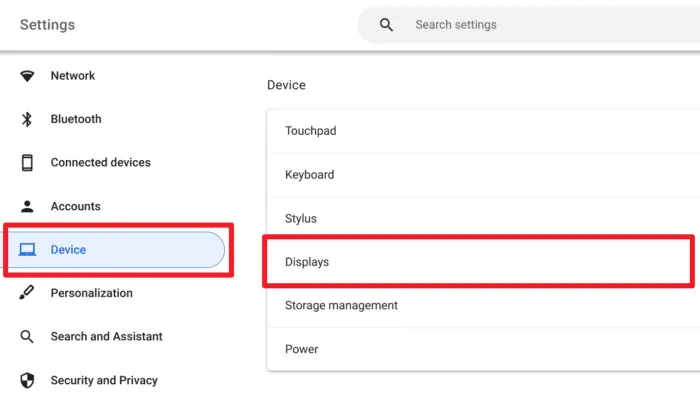Image resolution: width=700 pixels, height=394 pixels.
Task: Open Storage management row
Action: coord(483,306)
